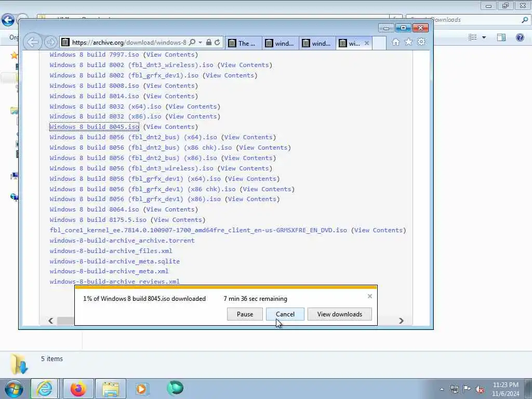Image resolution: width=532 pixels, height=399 pixels.
Task: Open Windows 8 build 8032 (x64).iso
Action: [105, 107]
